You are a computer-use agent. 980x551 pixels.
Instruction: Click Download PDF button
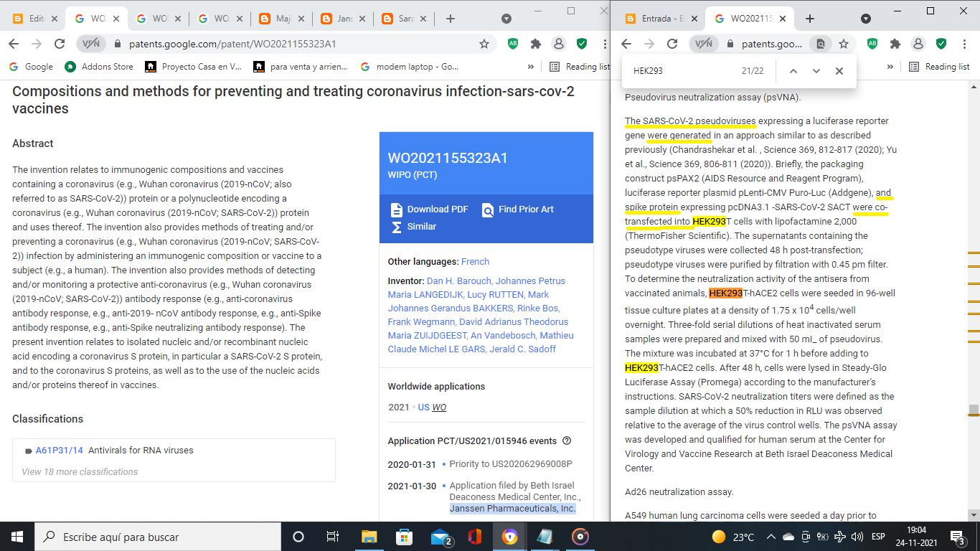(x=429, y=209)
